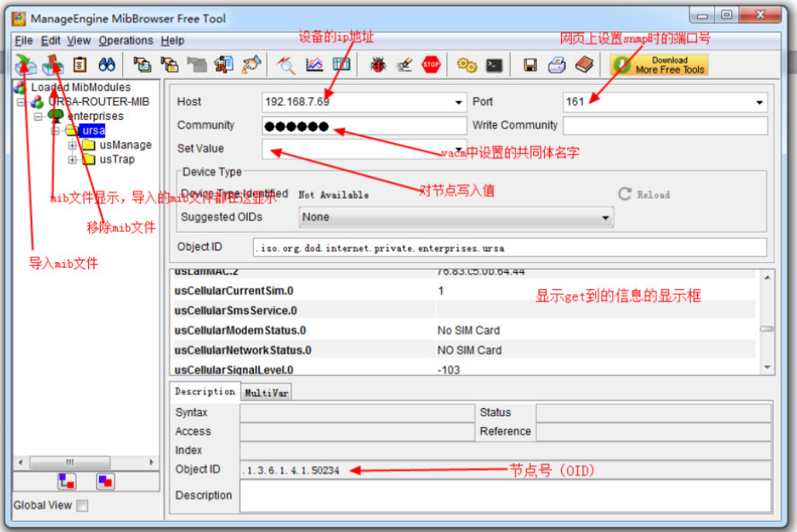This screenshot has height=532, width=797.
Task: Click left icon below the MIB tree
Action: pyautogui.click(x=67, y=481)
